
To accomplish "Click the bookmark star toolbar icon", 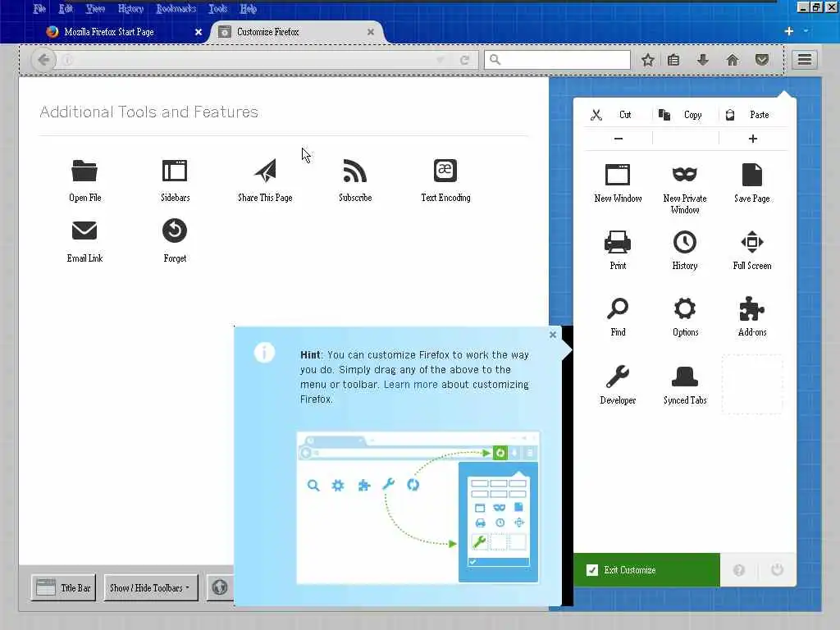I will click(648, 60).
